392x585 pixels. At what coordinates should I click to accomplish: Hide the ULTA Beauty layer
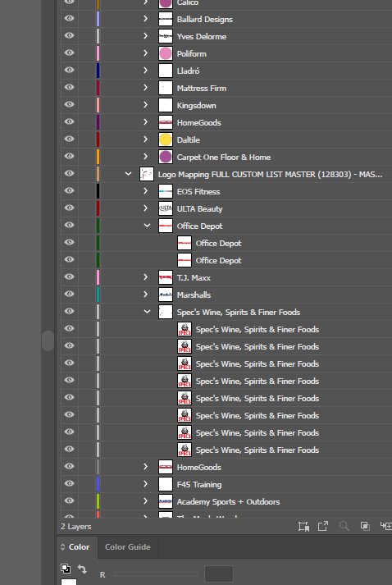tap(70, 208)
